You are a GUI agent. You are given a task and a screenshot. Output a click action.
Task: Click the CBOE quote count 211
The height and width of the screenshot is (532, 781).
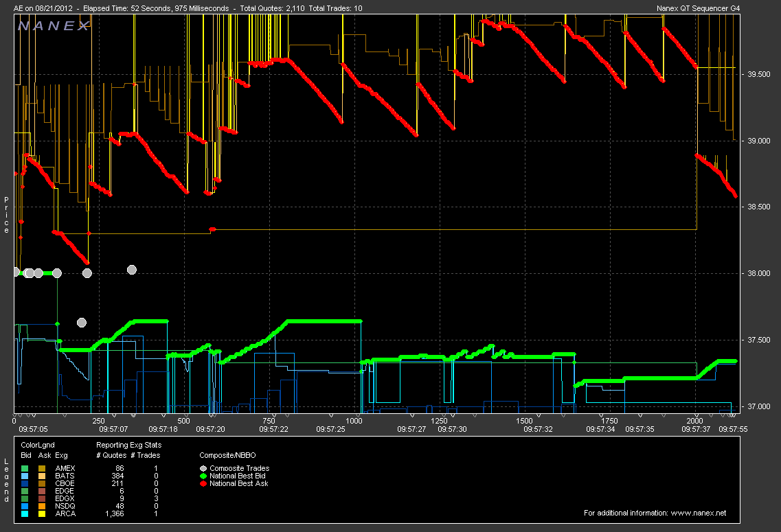(x=118, y=483)
